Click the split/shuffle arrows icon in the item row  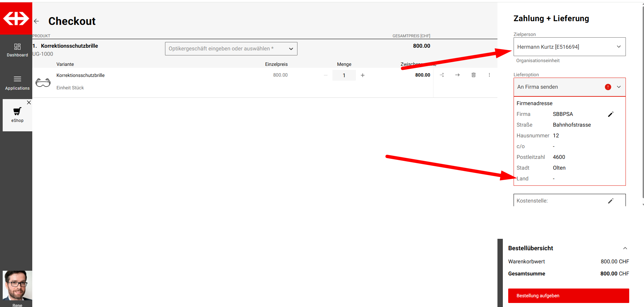click(x=442, y=75)
